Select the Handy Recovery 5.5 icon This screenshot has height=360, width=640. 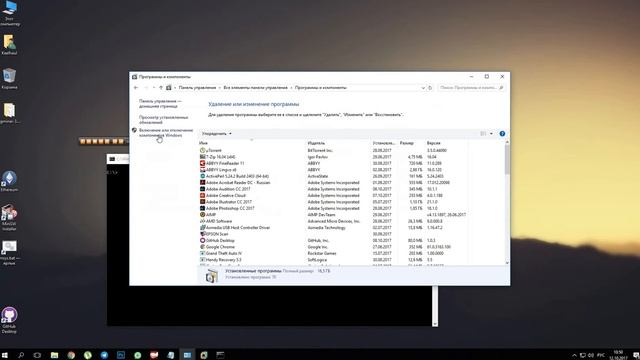pyautogui.click(x=202, y=260)
